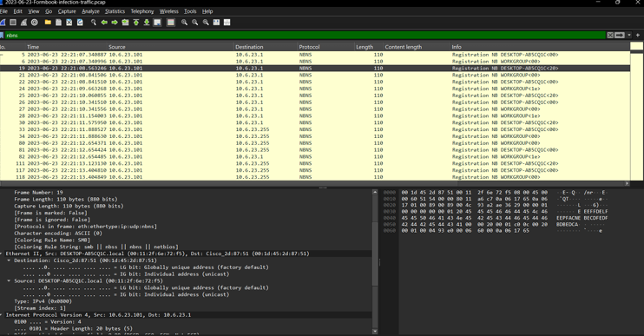
Task: Select hex row at offset 0030
Action: [496, 212]
